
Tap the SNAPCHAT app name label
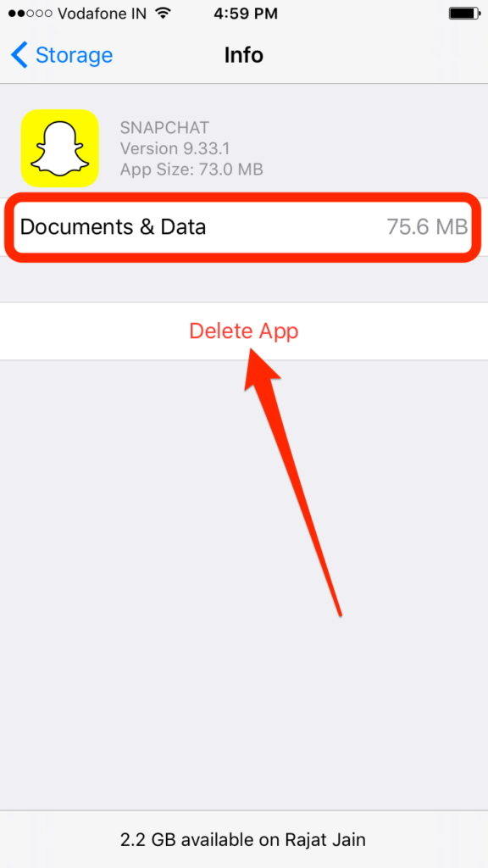(x=165, y=128)
